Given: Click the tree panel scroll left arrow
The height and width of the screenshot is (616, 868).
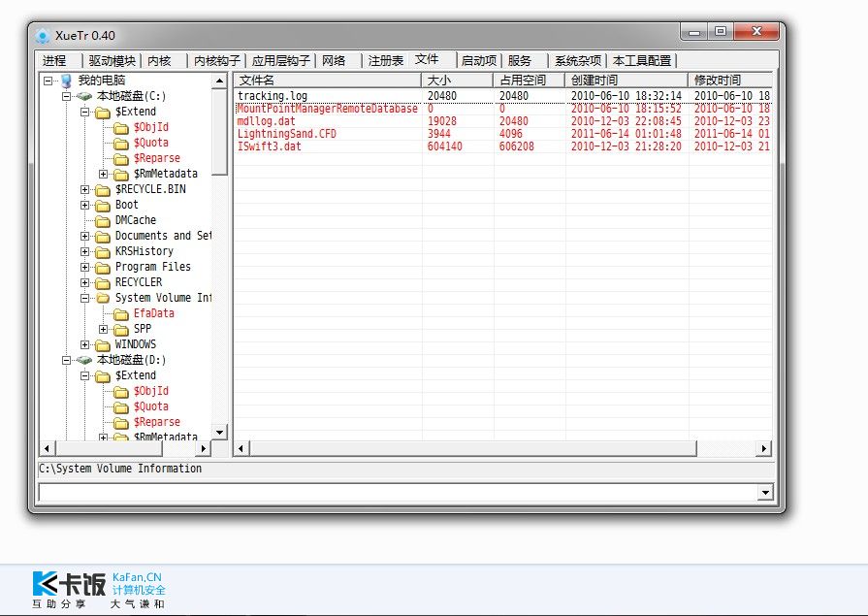Looking at the screenshot, I should click(x=48, y=448).
